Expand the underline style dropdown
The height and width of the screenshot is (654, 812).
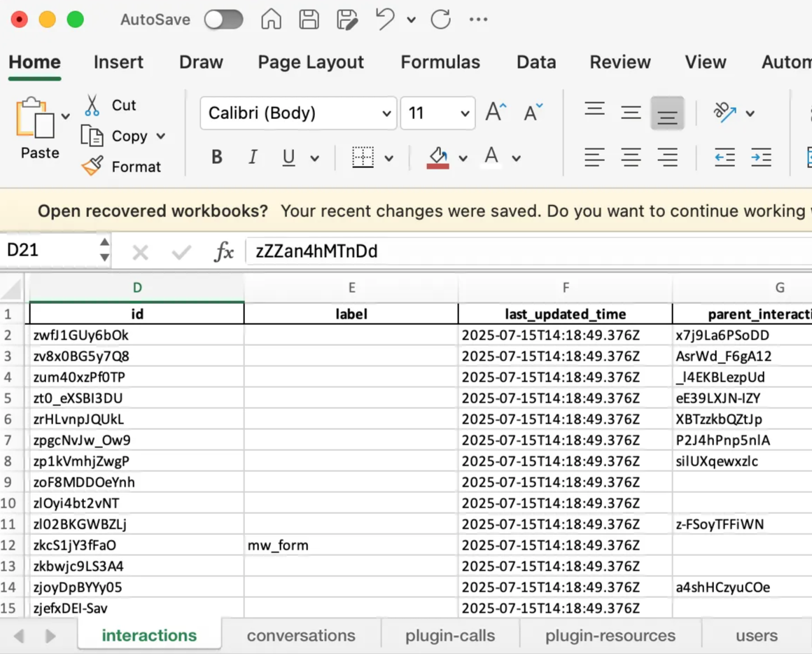[x=314, y=158]
